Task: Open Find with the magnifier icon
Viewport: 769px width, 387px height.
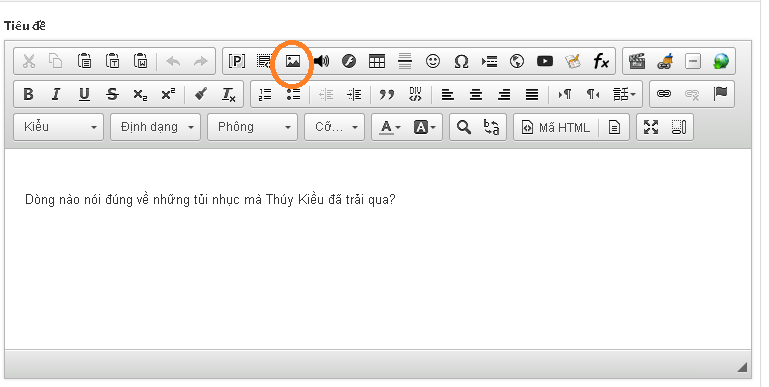Action: [463, 127]
